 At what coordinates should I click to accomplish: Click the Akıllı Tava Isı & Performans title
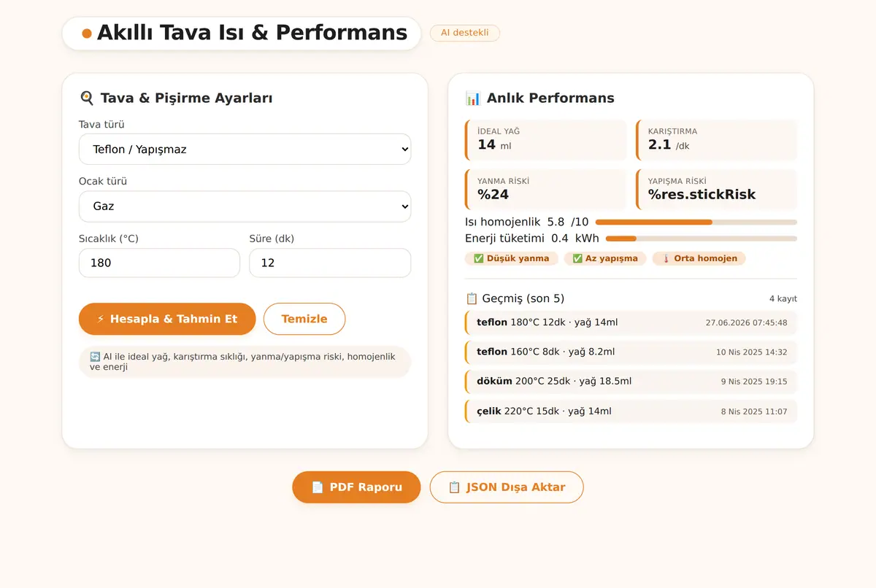click(252, 33)
